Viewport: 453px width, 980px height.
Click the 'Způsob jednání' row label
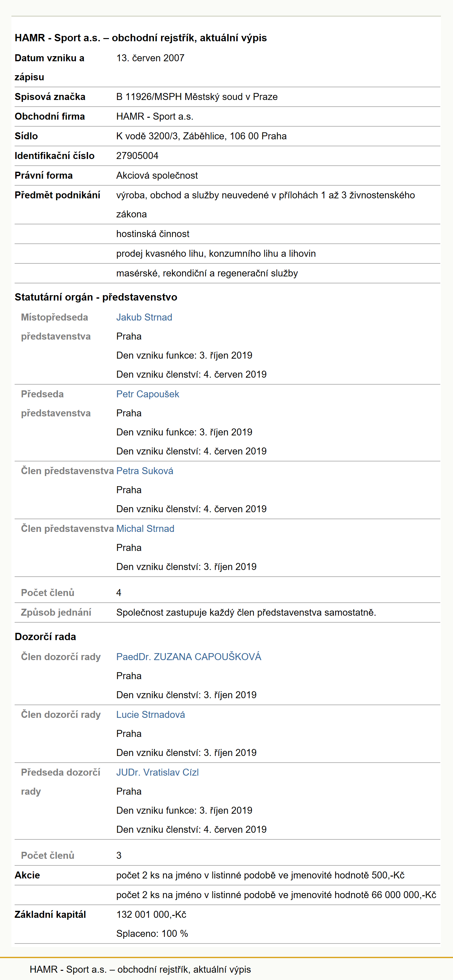(x=56, y=612)
